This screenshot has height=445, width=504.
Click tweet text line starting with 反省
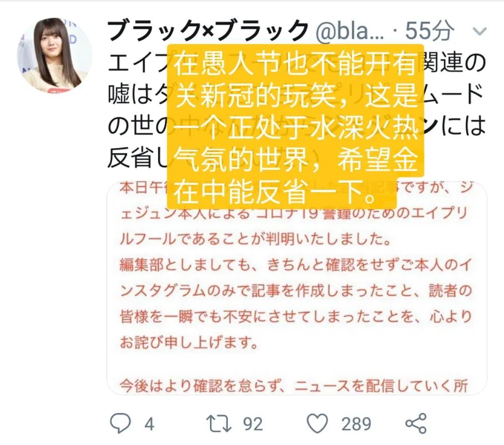coord(138,158)
